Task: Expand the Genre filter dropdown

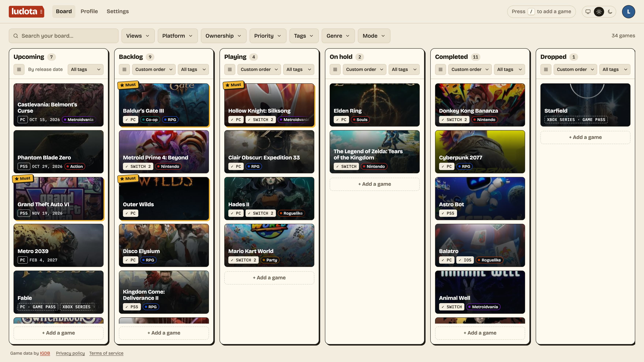Action: pos(338,36)
